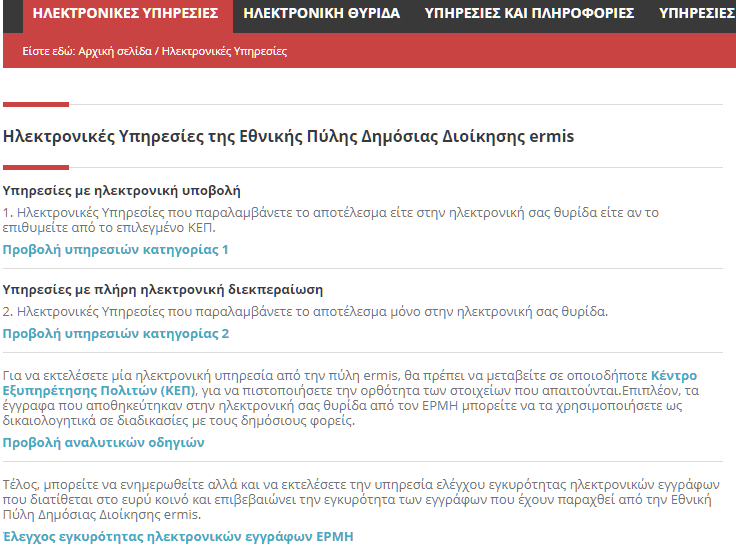Viewport: 736px width, 559px height.
Task: Click paragraph starting 'Για να εκτελέσετε μία ηλεκτρονική'
Action: (351, 398)
